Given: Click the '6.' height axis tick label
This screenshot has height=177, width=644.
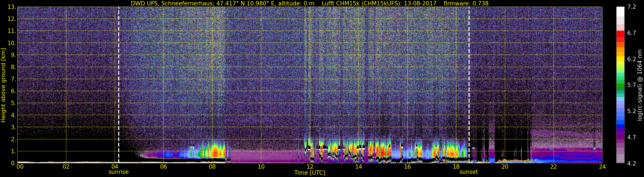Looking at the screenshot, I should (13, 91).
